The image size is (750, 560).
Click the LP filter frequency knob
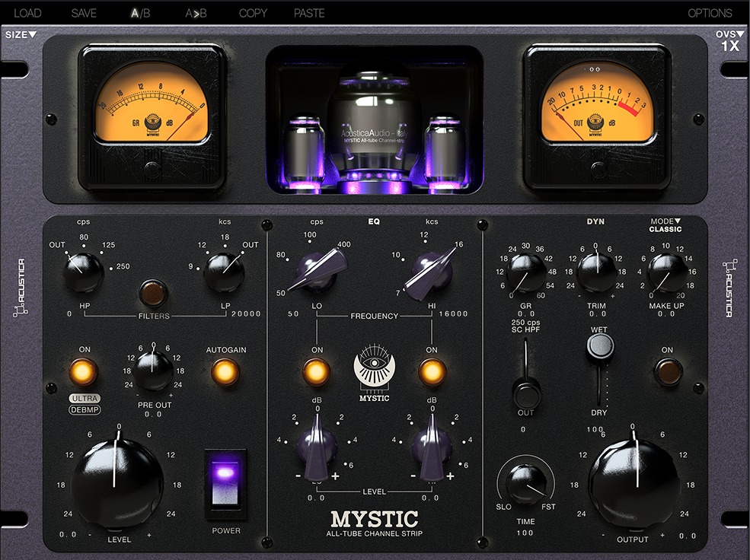point(225,272)
